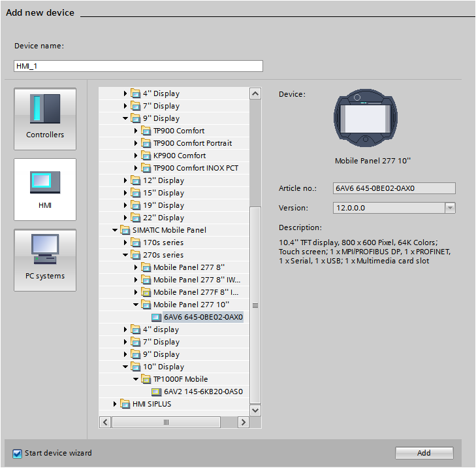The image size is (476, 468).
Task: Select the HMI SIPLUS tree item
Action: tap(151, 404)
